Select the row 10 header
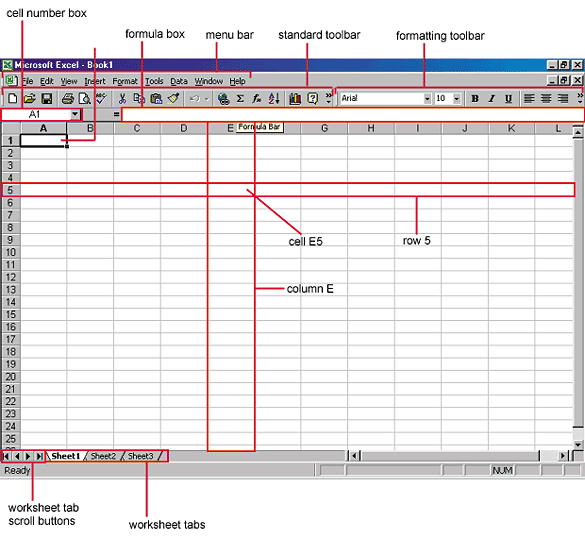585x538 pixels. 10,253
